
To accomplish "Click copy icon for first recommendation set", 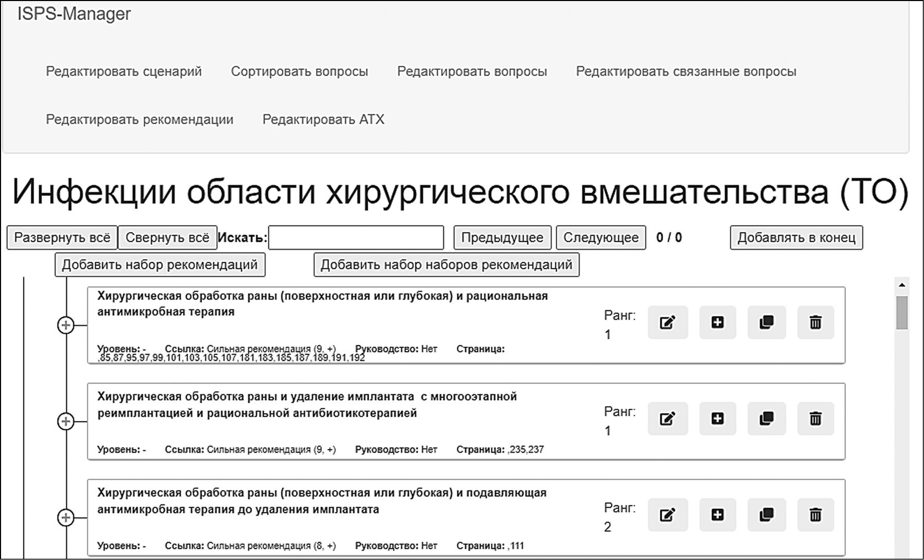I will click(x=766, y=322).
